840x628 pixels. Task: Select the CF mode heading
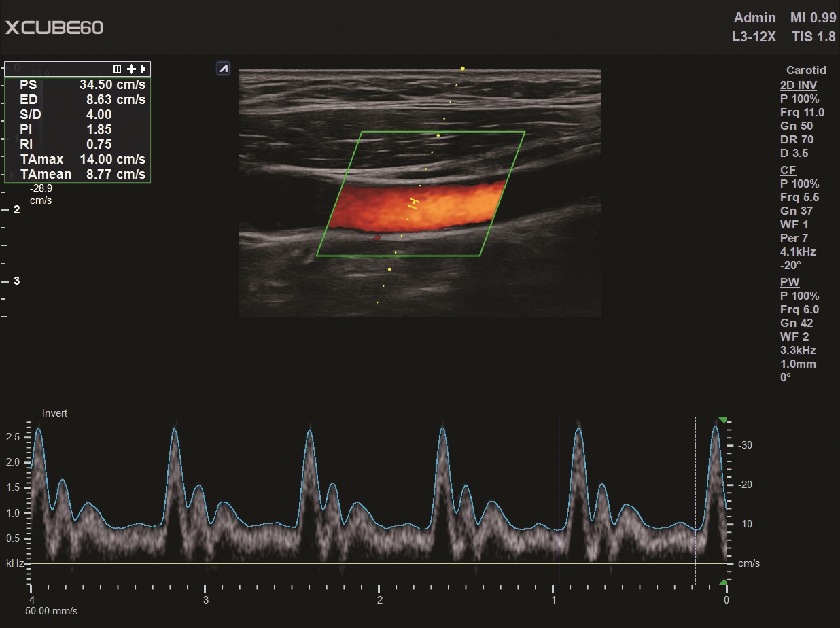[x=788, y=170]
